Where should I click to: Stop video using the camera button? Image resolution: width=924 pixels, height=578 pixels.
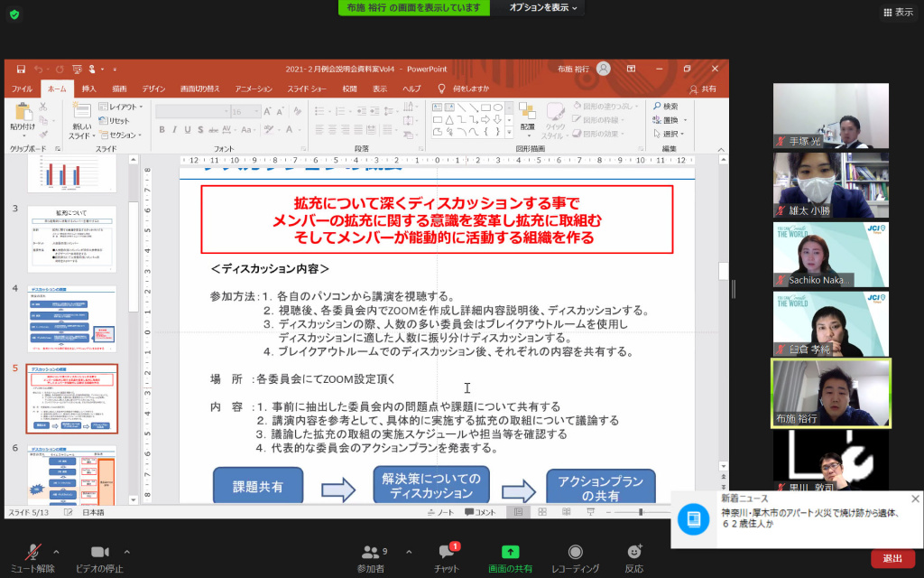[99, 553]
